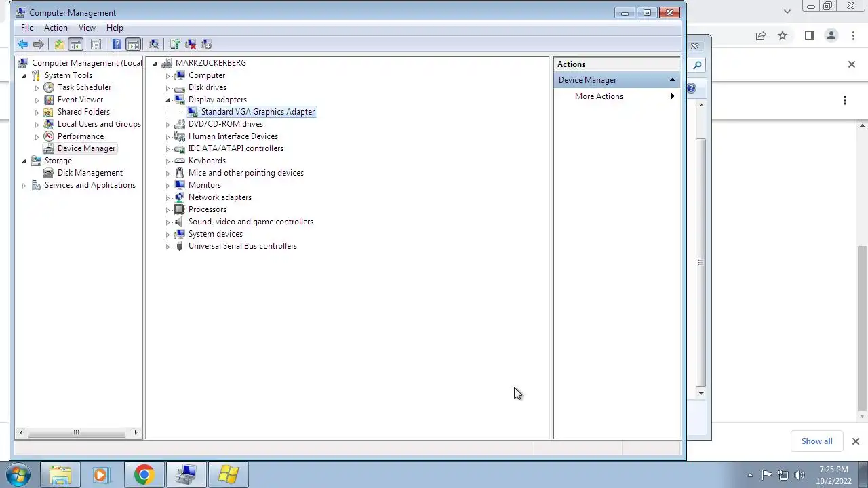The image size is (868, 488).
Task: Open the browser profile avatar icon
Action: [x=831, y=36]
